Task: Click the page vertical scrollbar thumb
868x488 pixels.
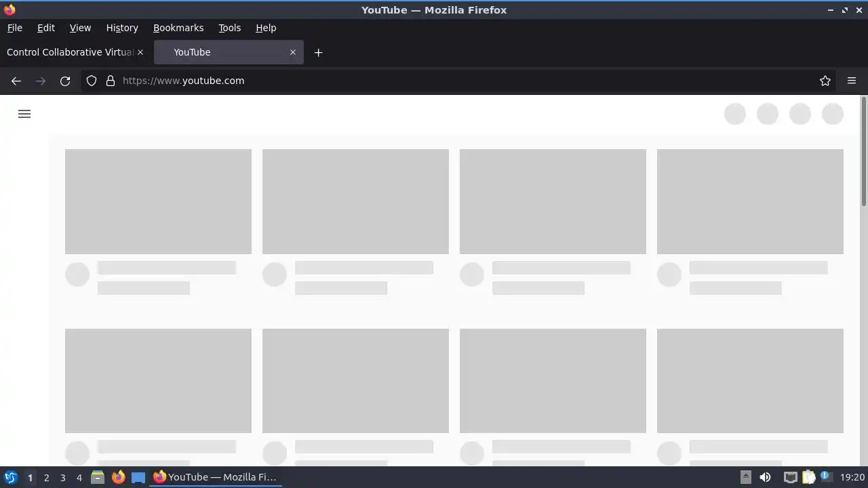Action: pyautogui.click(x=864, y=151)
